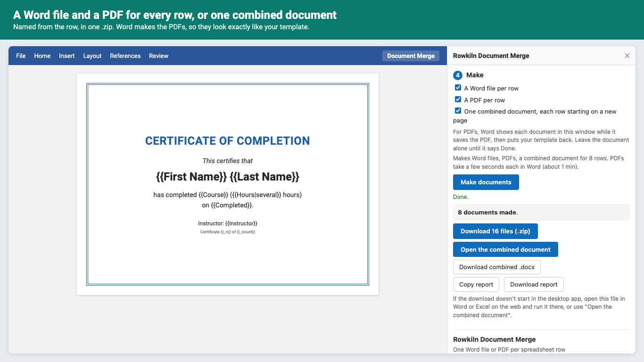Image resolution: width=644 pixels, height=362 pixels.
Task: Switch to the Home tab
Action: click(x=42, y=56)
